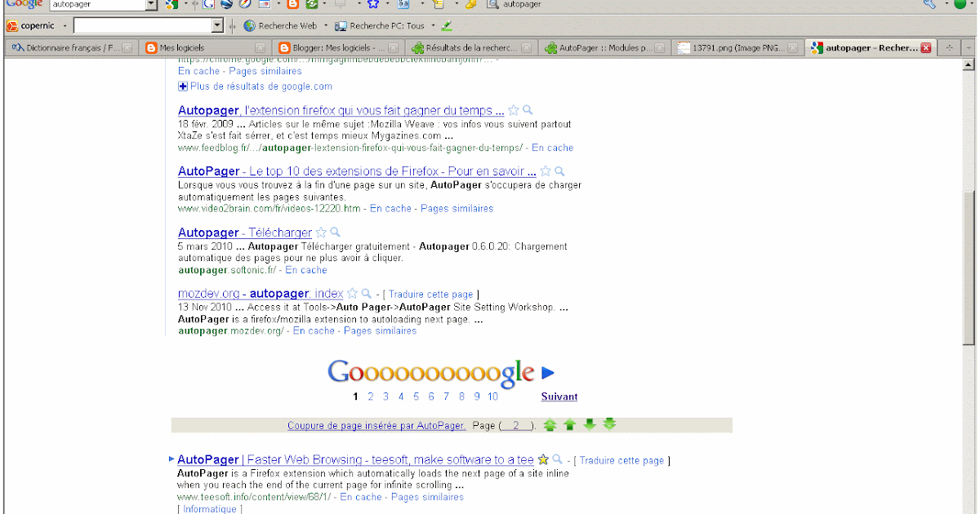Open the Autopager - Télécharger result link
The width and height of the screenshot is (980, 514).
[245, 233]
